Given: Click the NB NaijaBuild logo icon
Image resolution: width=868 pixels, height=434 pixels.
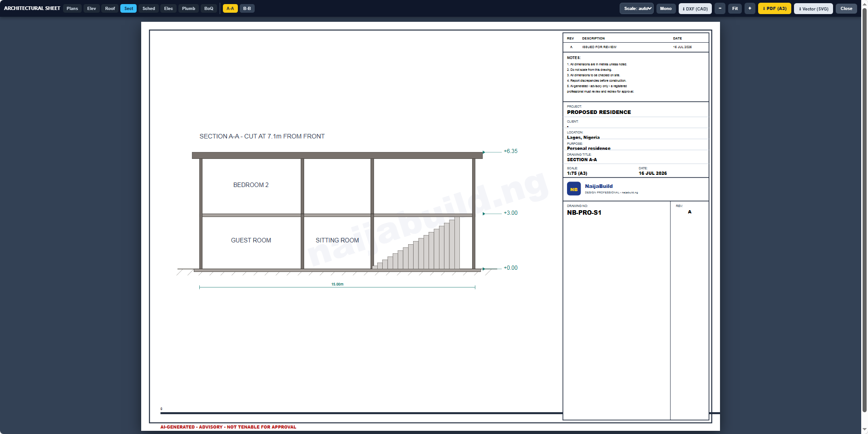Looking at the screenshot, I should (574, 189).
